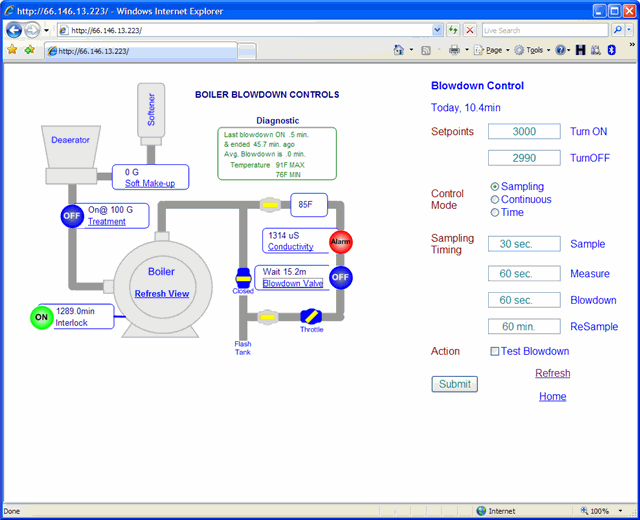Screen dimensions: 640x520
Task: Select the Sampling control mode
Action: pyautogui.click(x=495, y=187)
